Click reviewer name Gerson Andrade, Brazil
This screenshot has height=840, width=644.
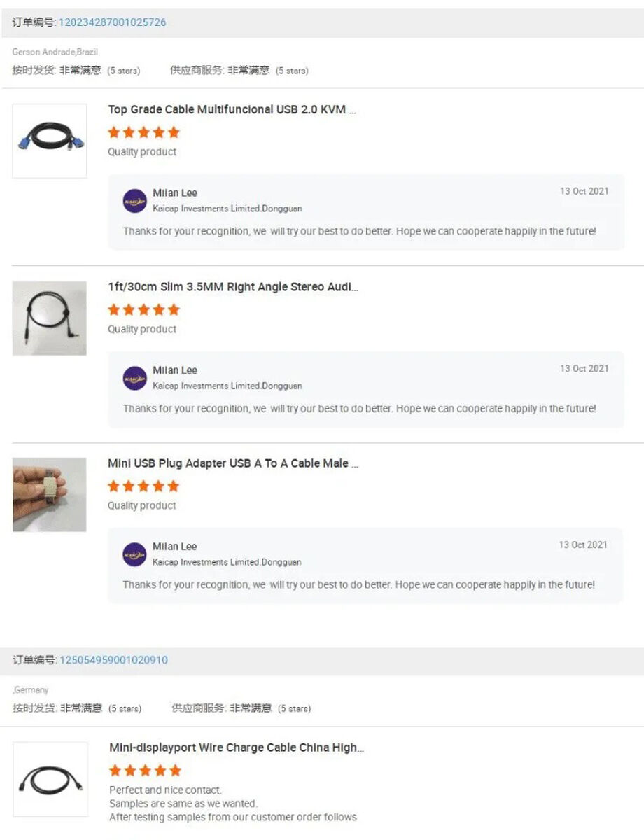click(x=55, y=52)
